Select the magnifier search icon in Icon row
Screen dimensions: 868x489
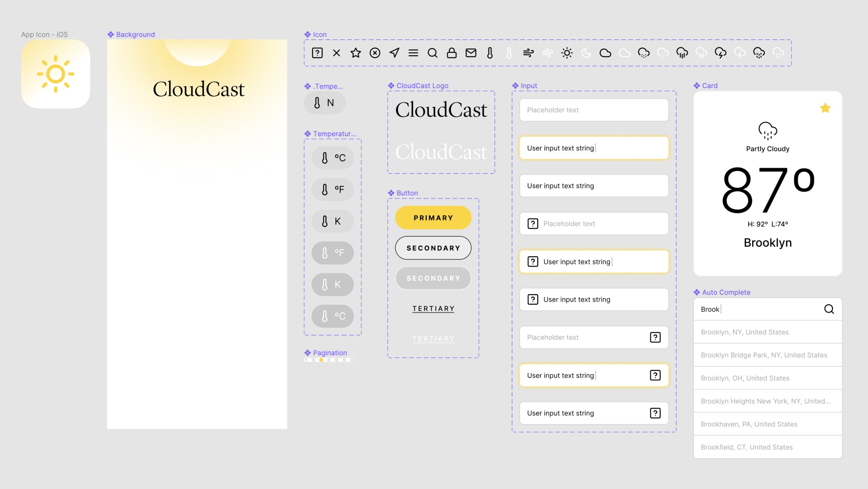[433, 53]
